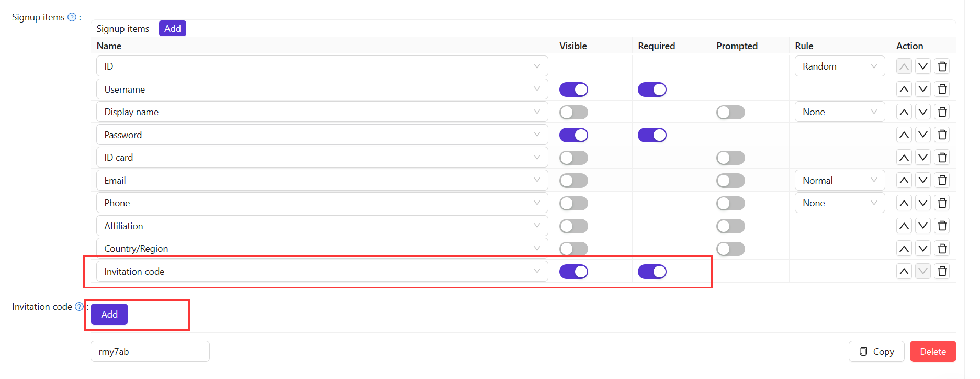Delete the Country/Region row

[942, 249]
